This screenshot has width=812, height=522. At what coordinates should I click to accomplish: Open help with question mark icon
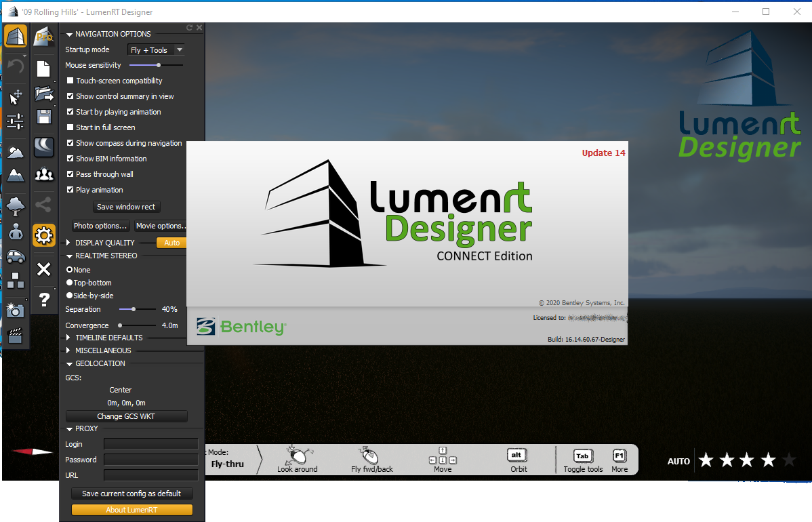44,300
